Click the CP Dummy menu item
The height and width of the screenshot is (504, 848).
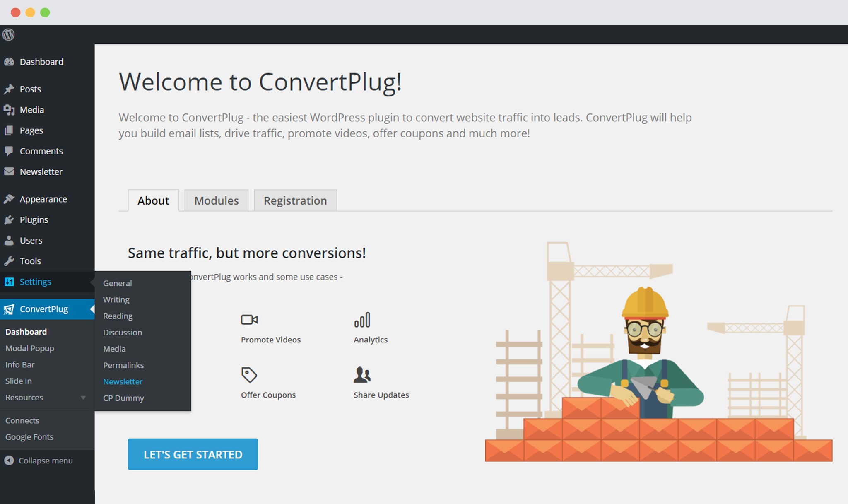point(123,398)
